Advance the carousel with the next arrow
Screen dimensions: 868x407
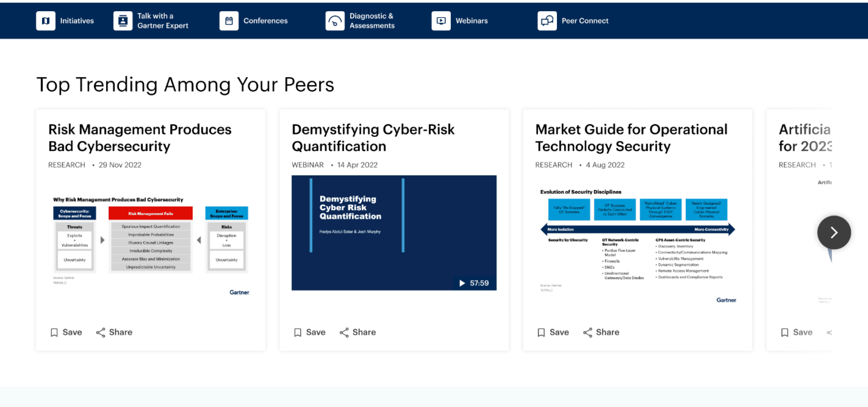834,232
